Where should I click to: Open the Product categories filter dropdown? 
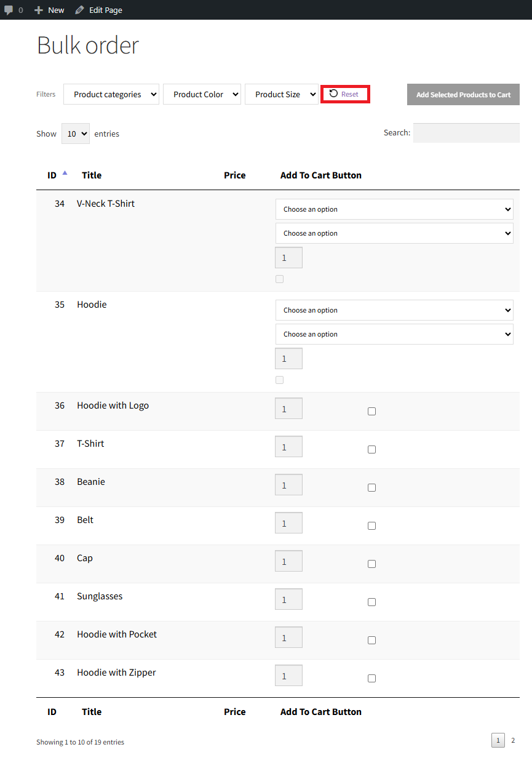[x=111, y=94]
